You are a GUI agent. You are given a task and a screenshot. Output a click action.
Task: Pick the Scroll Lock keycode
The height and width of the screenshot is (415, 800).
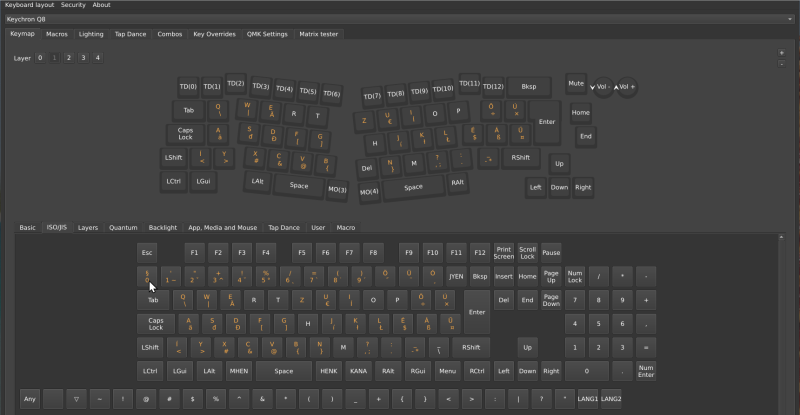tap(528, 253)
